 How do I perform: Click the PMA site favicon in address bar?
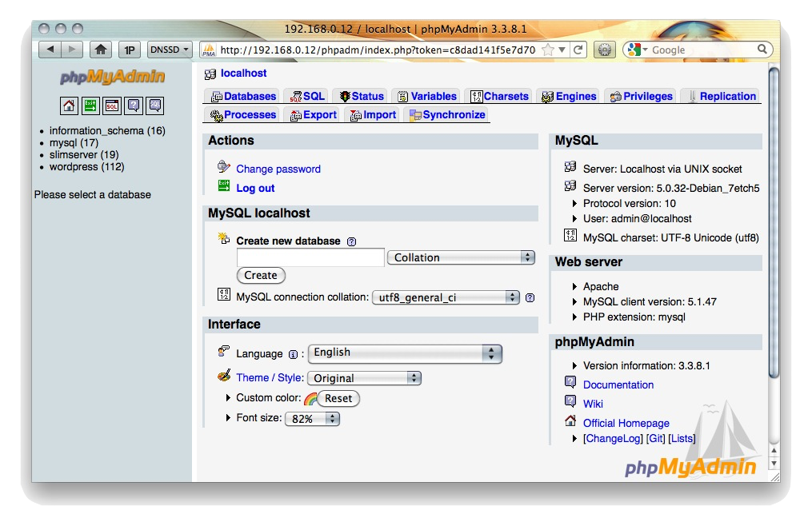tap(209, 50)
